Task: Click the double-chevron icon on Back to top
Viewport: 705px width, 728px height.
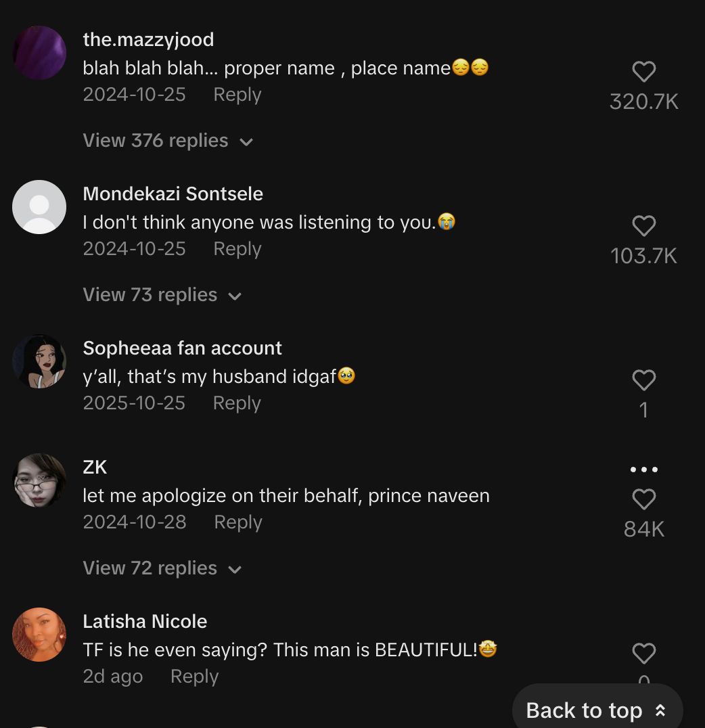Action: [660, 710]
